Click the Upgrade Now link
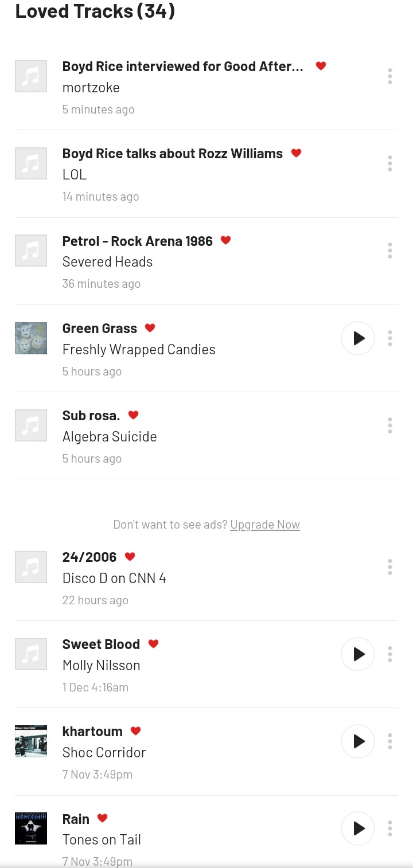Image resolution: width=413 pixels, height=868 pixels. [265, 525]
